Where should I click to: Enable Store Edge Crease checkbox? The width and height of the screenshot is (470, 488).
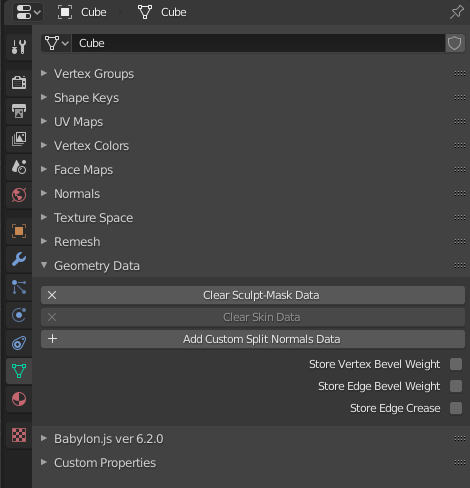click(456, 408)
